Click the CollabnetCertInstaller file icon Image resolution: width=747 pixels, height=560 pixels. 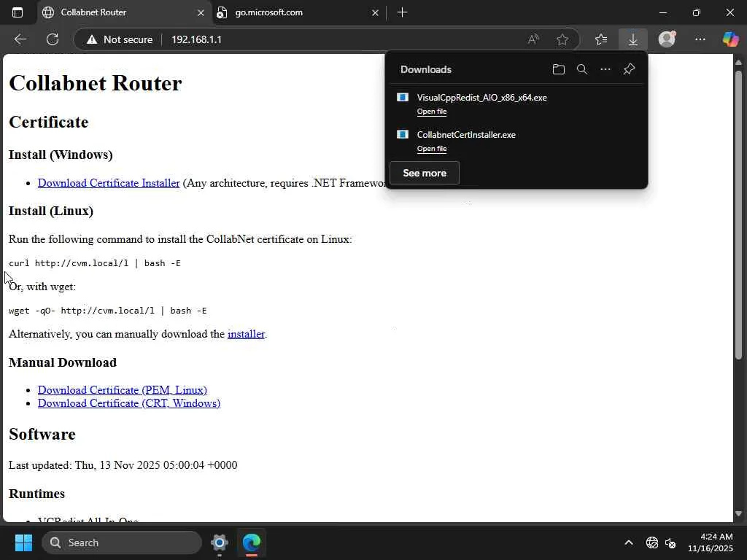[403, 134]
